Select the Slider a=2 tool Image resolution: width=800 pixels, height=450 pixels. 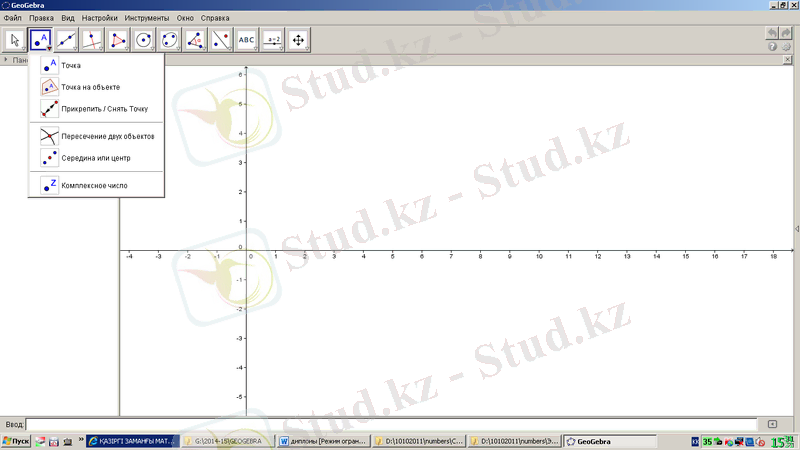(x=272, y=40)
